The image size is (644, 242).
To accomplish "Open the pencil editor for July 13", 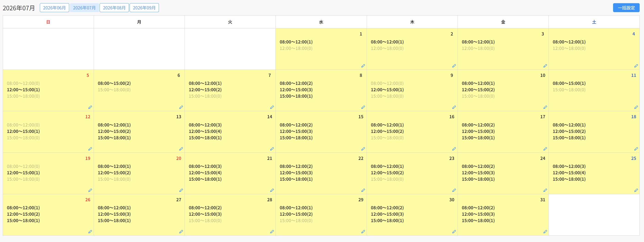I will point(181,149).
